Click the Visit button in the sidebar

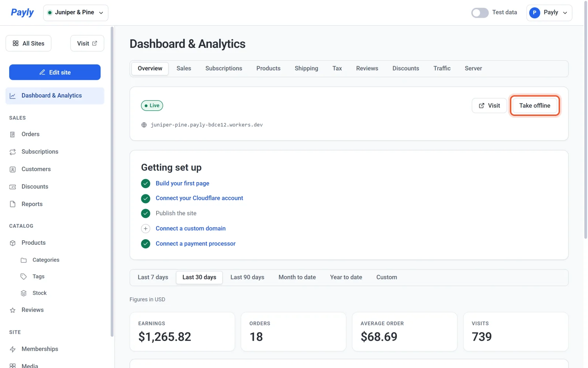(87, 43)
